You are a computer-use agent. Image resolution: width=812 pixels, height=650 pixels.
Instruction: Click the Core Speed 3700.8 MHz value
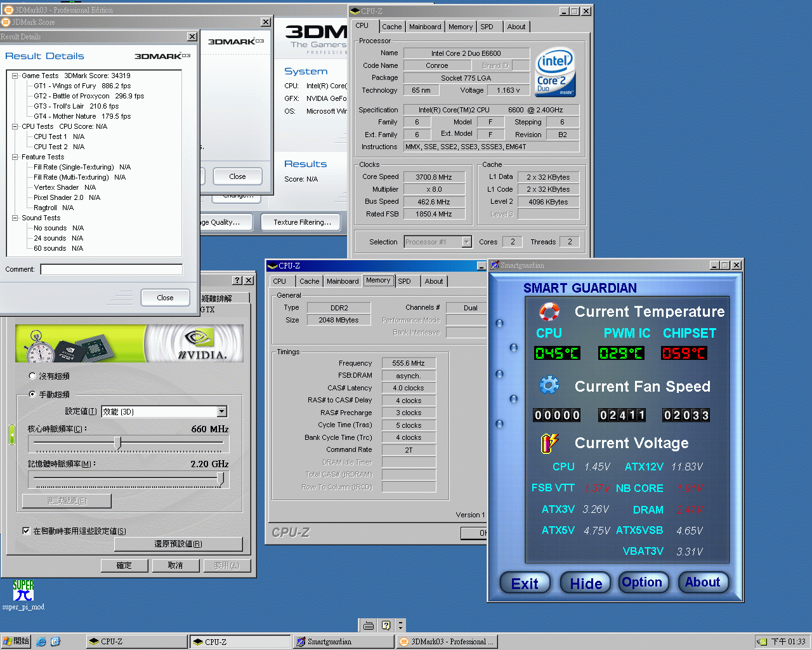point(434,177)
